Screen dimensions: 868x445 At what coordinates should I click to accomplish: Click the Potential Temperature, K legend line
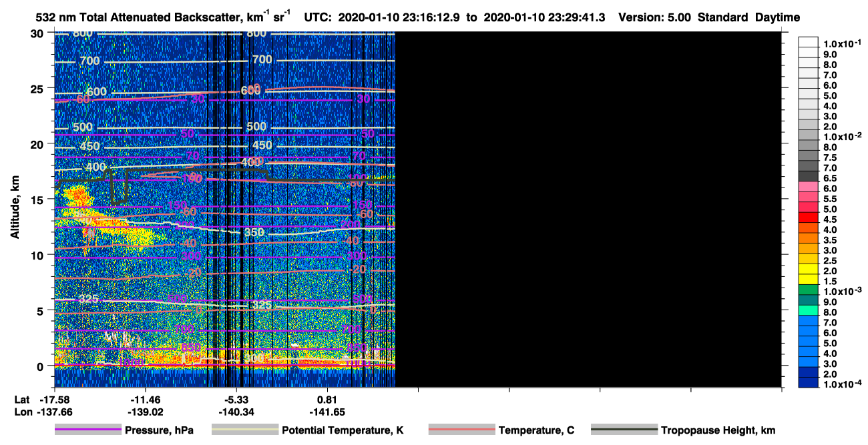[244, 430]
